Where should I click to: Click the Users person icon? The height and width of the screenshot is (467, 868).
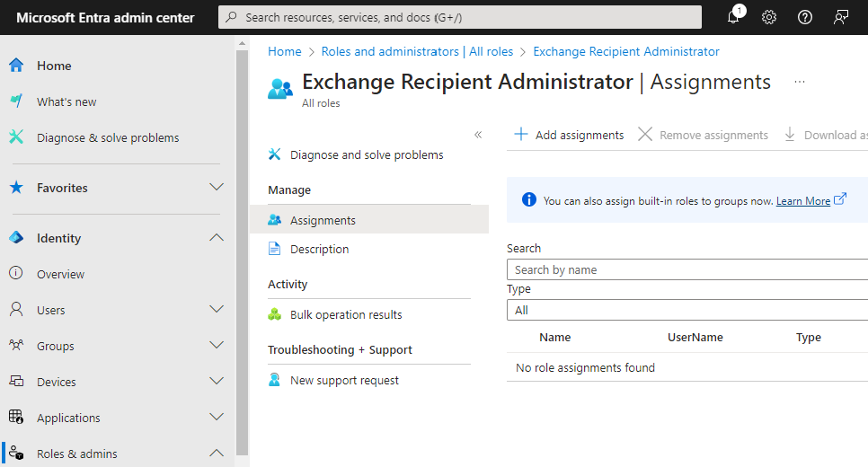pyautogui.click(x=16, y=309)
